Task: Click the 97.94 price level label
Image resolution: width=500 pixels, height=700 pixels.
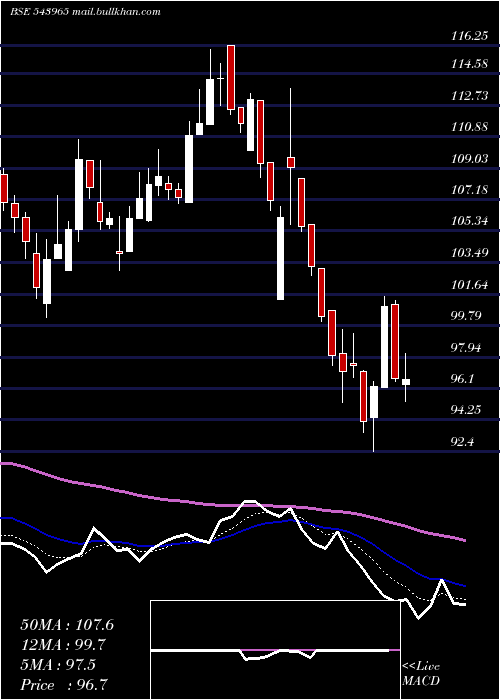Action: pyautogui.click(x=467, y=348)
